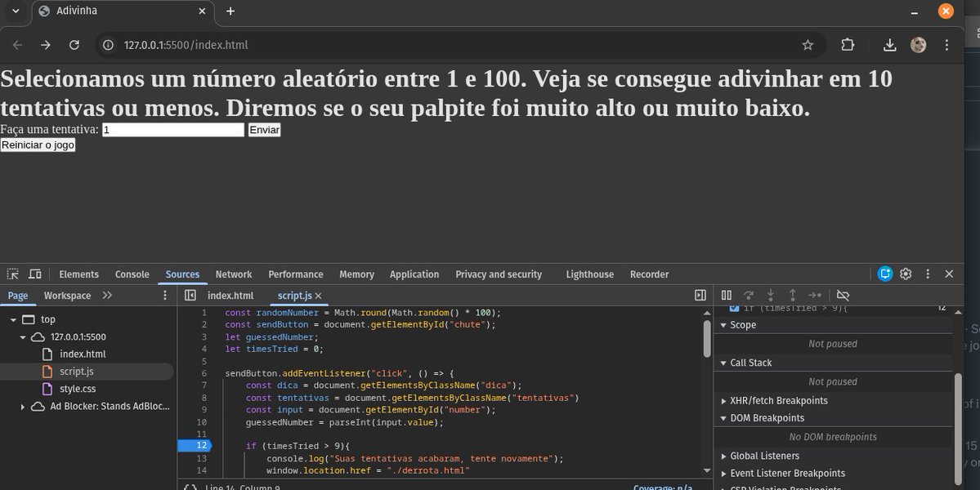The height and width of the screenshot is (490, 980).
Task: Toggle the device emulation toolbar
Action: pyautogui.click(x=34, y=274)
